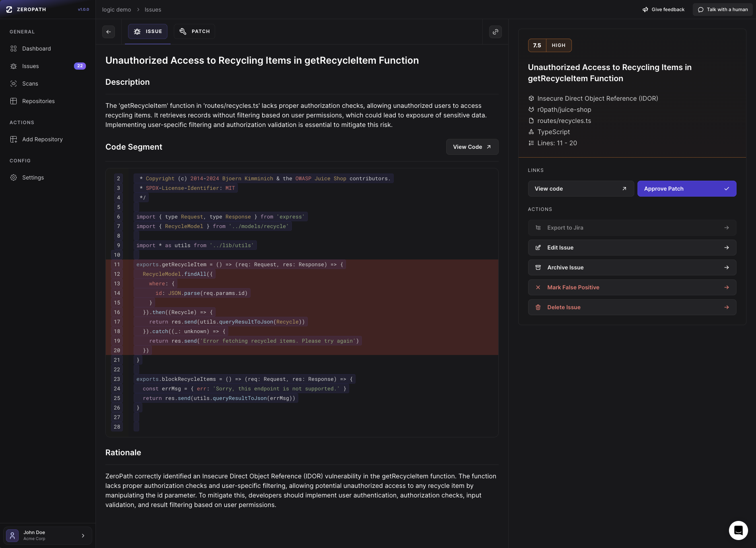Click the exports.blockRecycleItems code line
Viewport: 756px width, 548px height.
coord(245,379)
